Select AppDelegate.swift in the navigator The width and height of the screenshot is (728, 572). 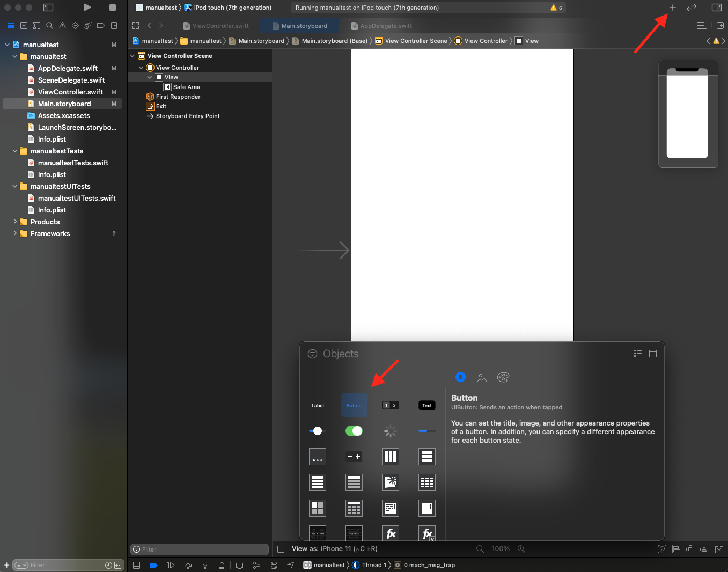pyautogui.click(x=68, y=68)
